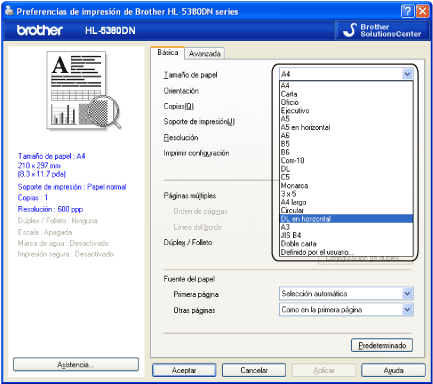Click the printer icon in title bar

click(9, 11)
